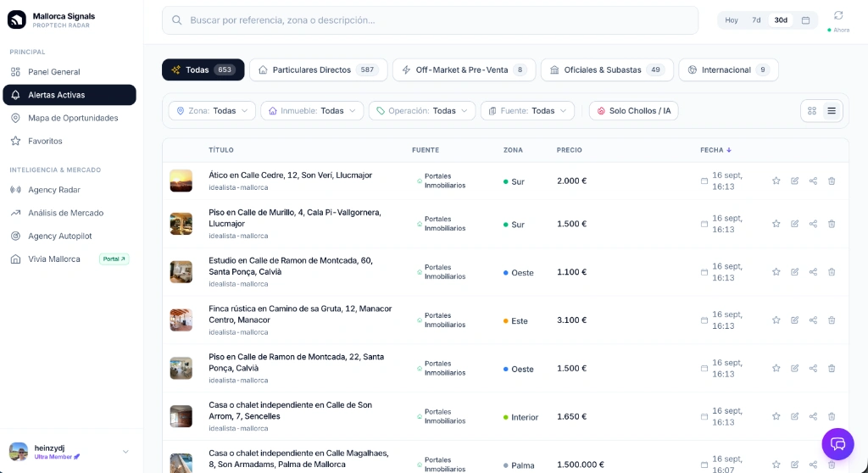Open Agency Radar

point(70,190)
